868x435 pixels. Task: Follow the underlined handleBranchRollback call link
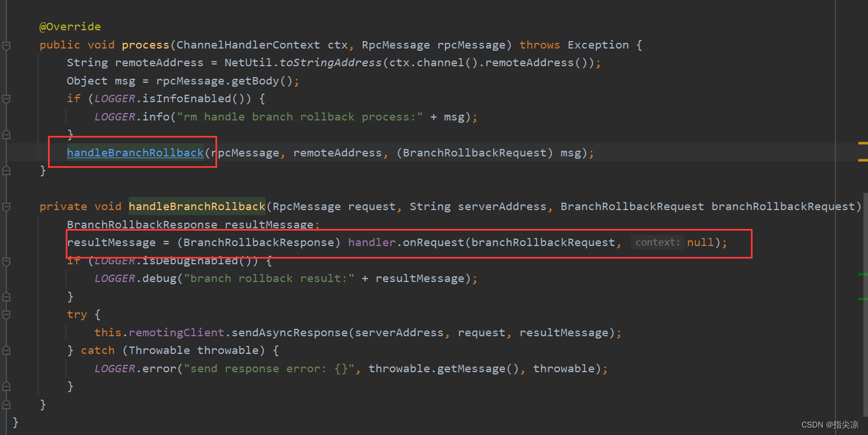click(x=135, y=153)
